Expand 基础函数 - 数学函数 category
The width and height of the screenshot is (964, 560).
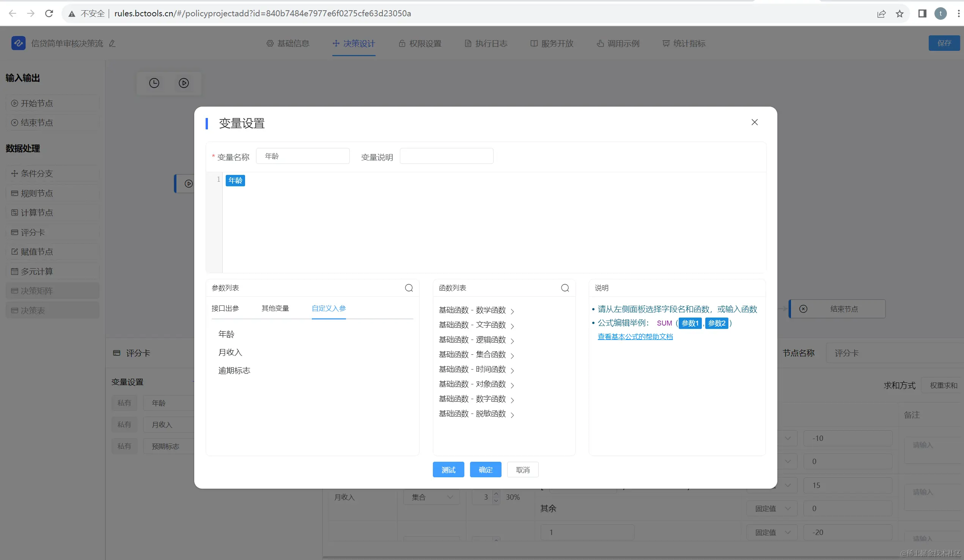click(x=476, y=310)
